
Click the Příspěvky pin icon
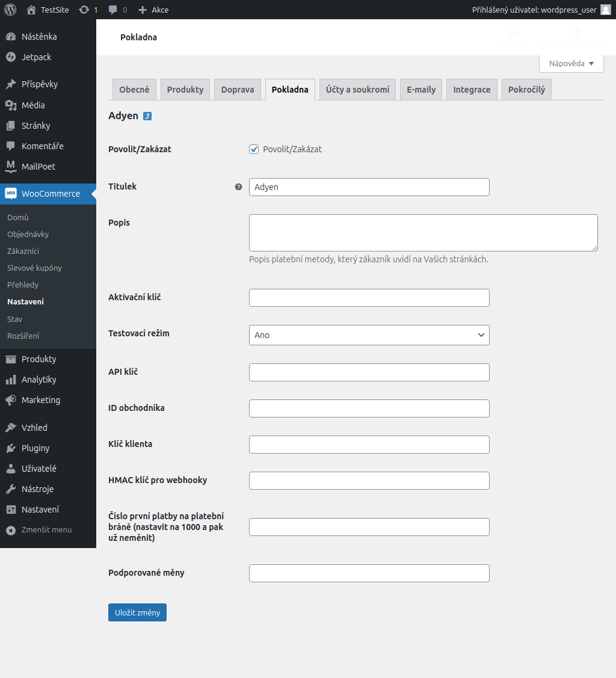point(11,84)
